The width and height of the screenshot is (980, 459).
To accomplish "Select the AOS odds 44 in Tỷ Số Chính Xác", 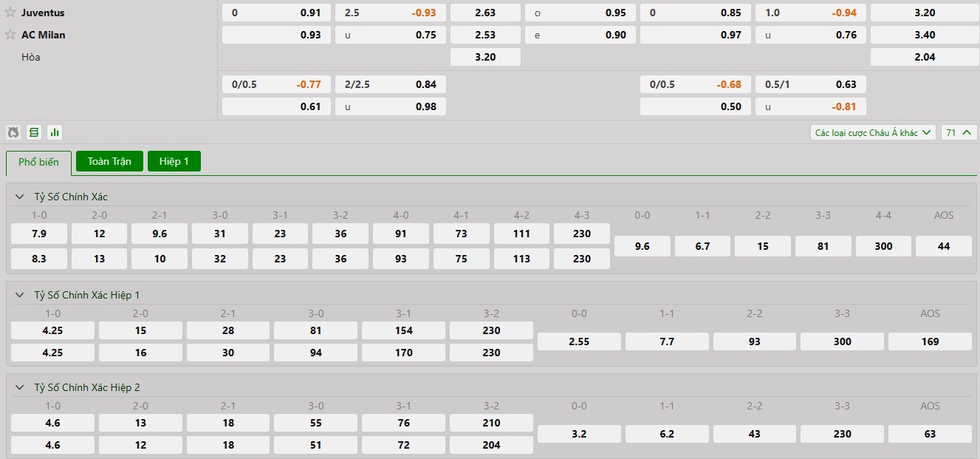I will 943,246.
